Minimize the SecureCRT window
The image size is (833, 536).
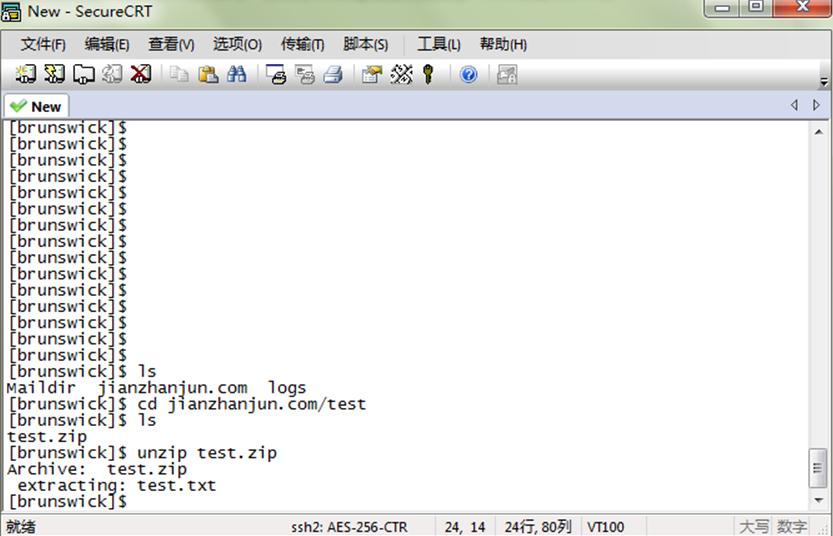click(x=721, y=8)
